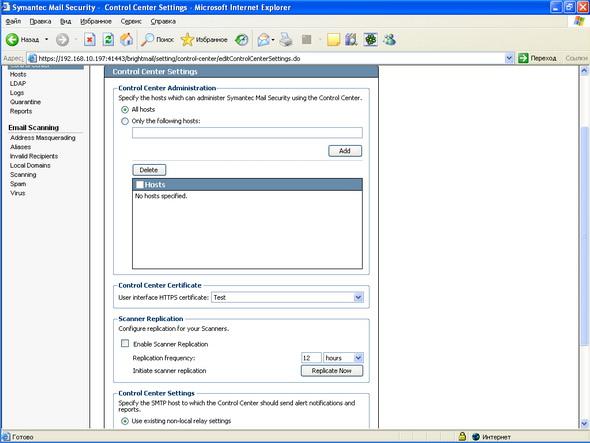
Task: Click the page scroll up arrow
Action: click(x=584, y=71)
